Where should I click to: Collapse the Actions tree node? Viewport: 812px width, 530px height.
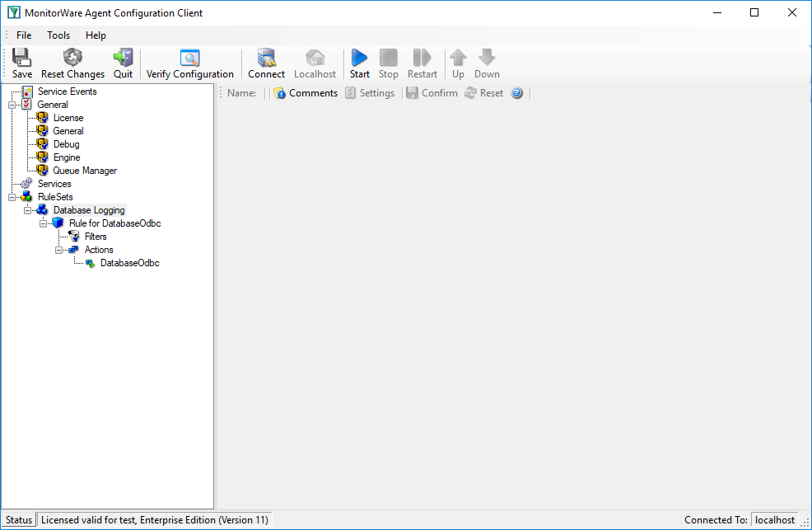[59, 250]
